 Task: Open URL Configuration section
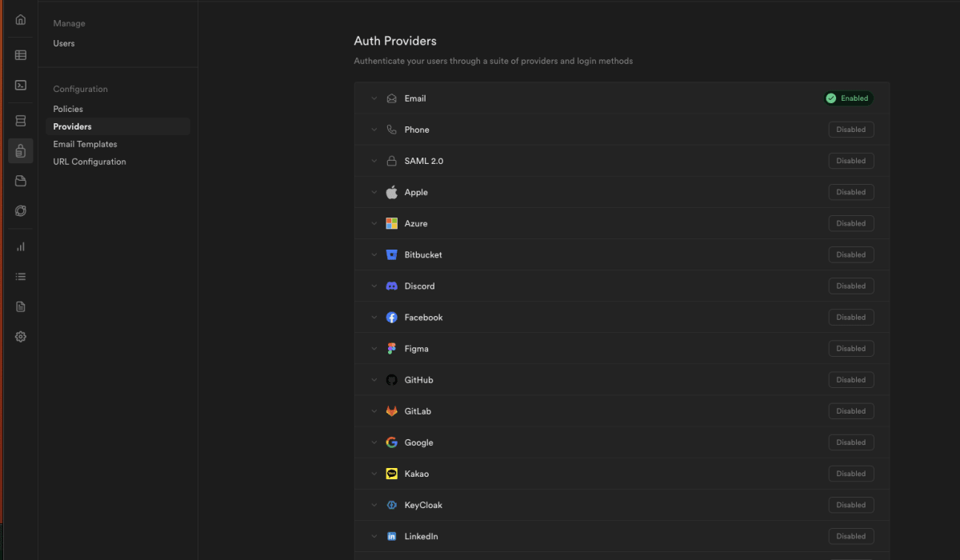tap(90, 162)
